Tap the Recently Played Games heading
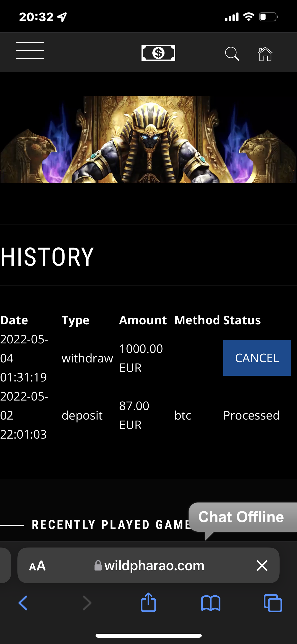The image size is (297, 644). (111, 525)
